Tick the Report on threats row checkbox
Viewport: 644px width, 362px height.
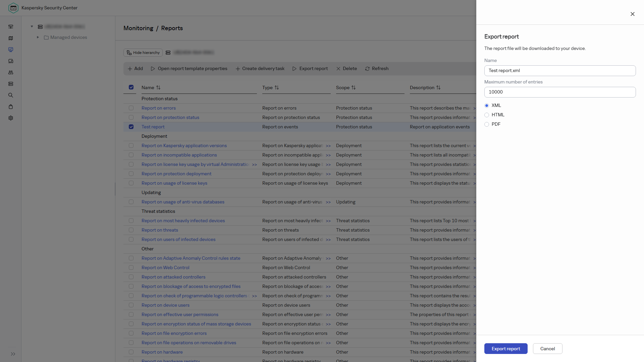coord(131,230)
